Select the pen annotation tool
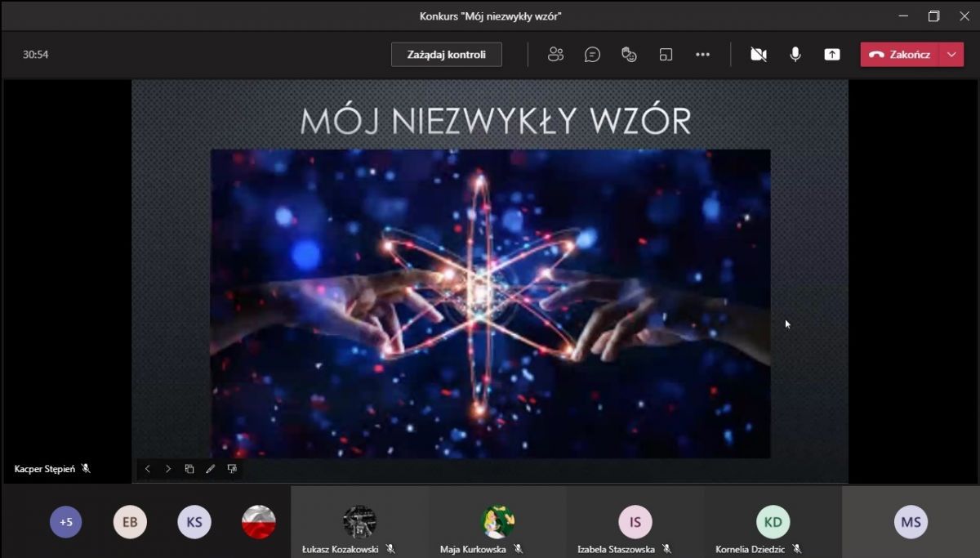This screenshot has height=558, width=980. 211,469
